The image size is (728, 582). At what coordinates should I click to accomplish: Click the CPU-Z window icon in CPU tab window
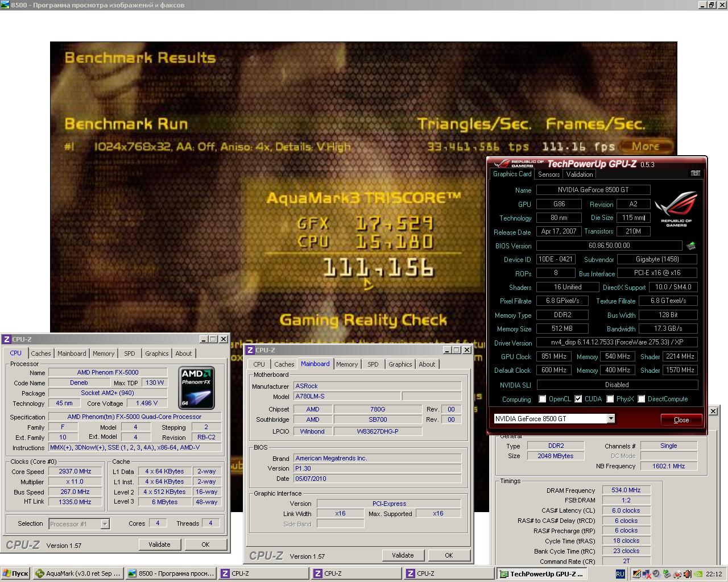[7, 339]
